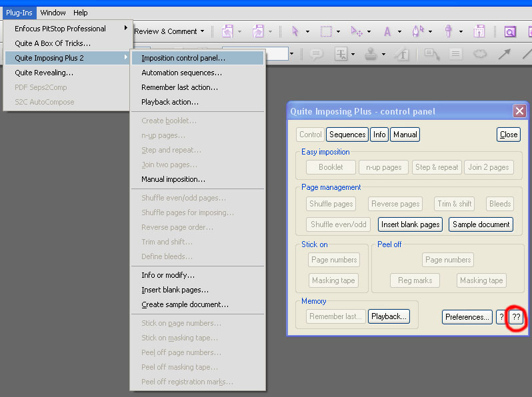Open the Window menu
Screen dimensions: 532x397
coord(53,13)
